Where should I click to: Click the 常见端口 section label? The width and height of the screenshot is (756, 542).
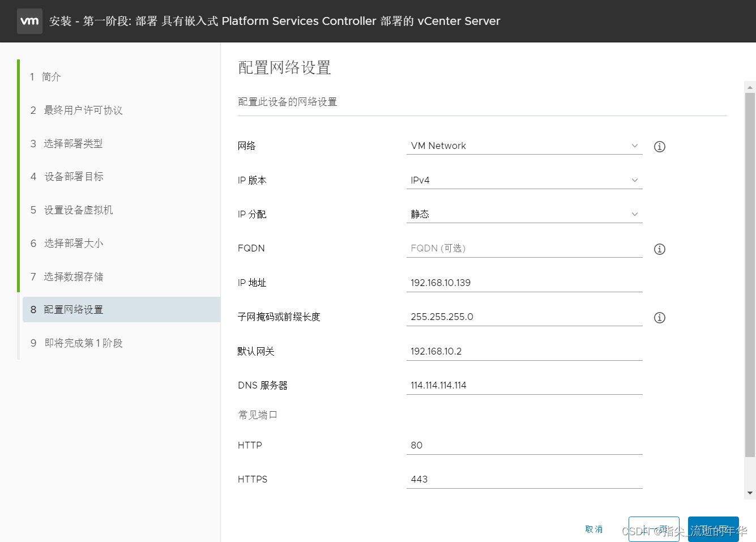point(258,415)
